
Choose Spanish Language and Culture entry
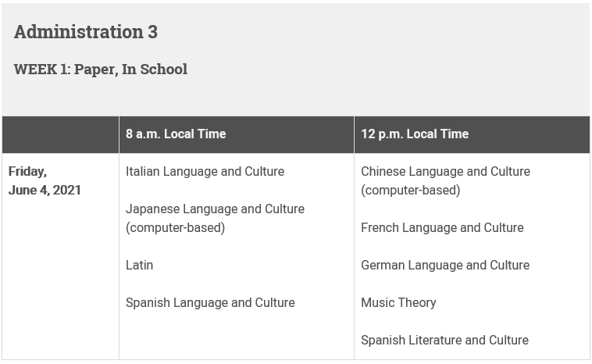point(210,302)
